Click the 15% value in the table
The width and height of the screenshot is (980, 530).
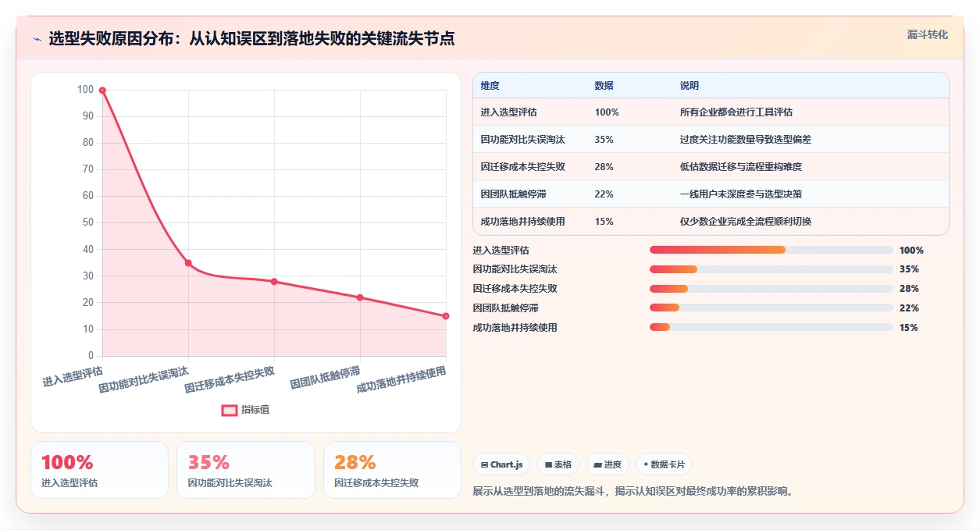click(604, 222)
